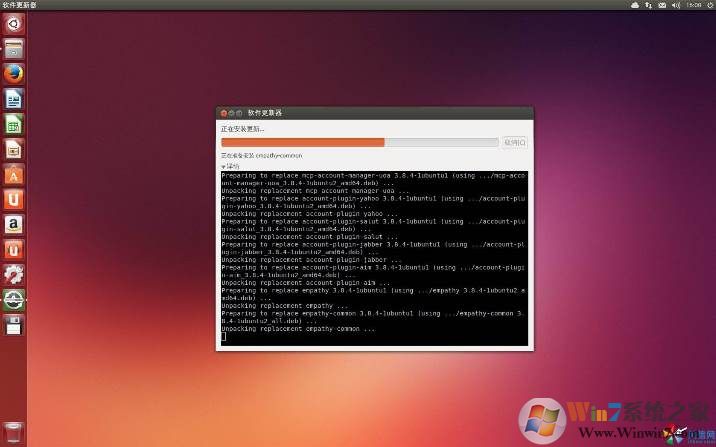
Task: Collapse the 详情 details expander
Action: [x=230, y=167]
